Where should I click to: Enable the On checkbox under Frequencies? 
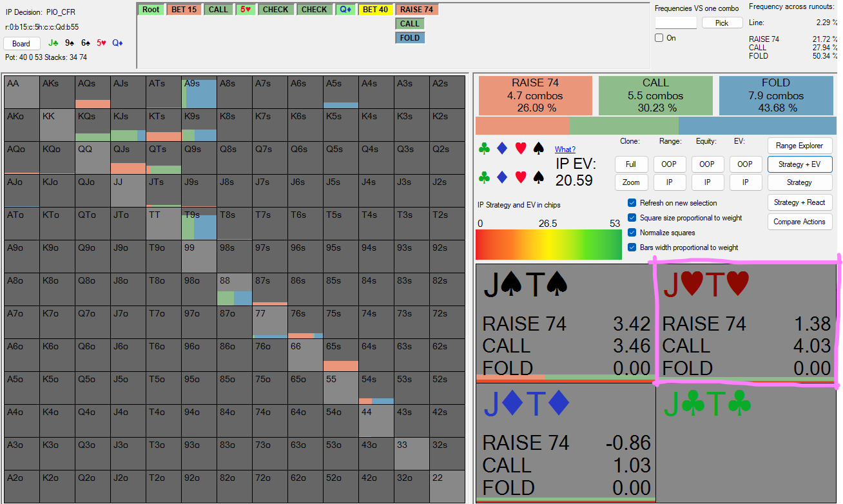659,38
